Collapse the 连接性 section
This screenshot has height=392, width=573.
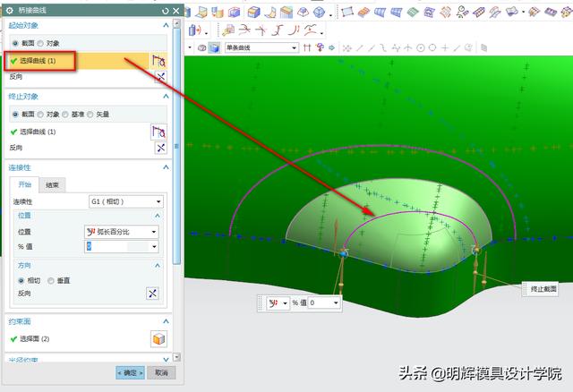(166, 167)
